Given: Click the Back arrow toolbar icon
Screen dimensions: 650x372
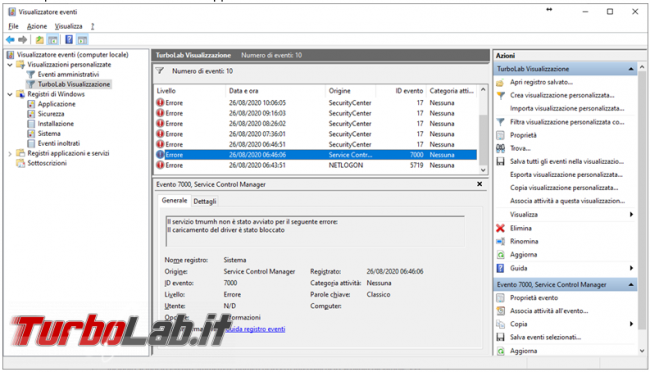Looking at the screenshot, I should point(10,40).
